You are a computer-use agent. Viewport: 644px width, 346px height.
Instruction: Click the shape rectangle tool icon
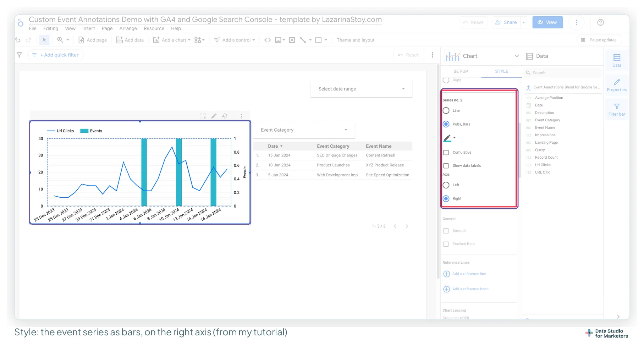coord(319,40)
